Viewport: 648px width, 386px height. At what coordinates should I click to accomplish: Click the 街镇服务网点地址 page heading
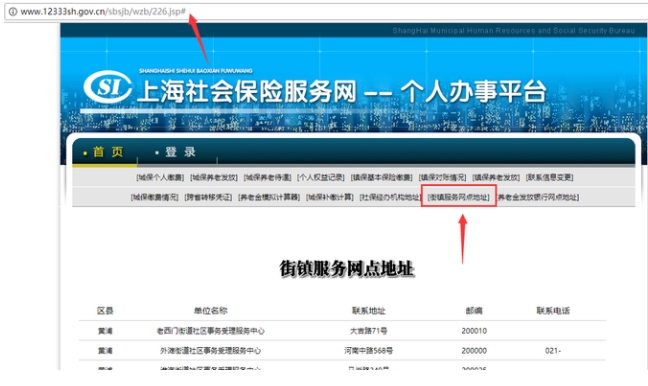point(346,269)
